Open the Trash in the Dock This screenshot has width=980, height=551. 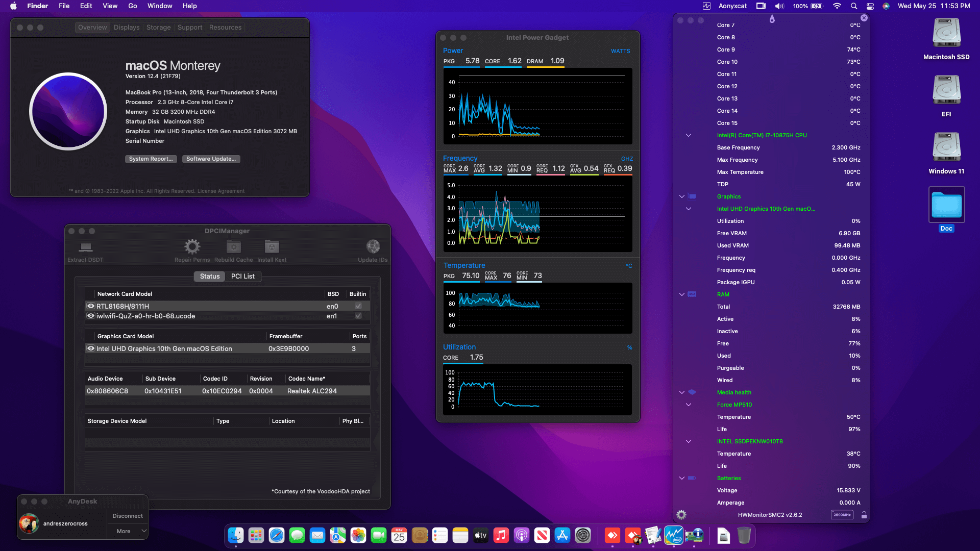point(744,535)
